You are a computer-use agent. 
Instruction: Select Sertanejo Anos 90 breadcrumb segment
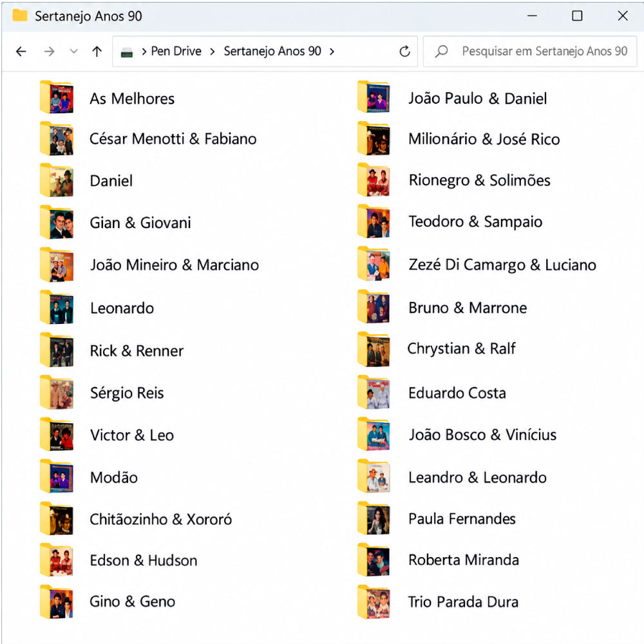pyautogui.click(x=272, y=51)
